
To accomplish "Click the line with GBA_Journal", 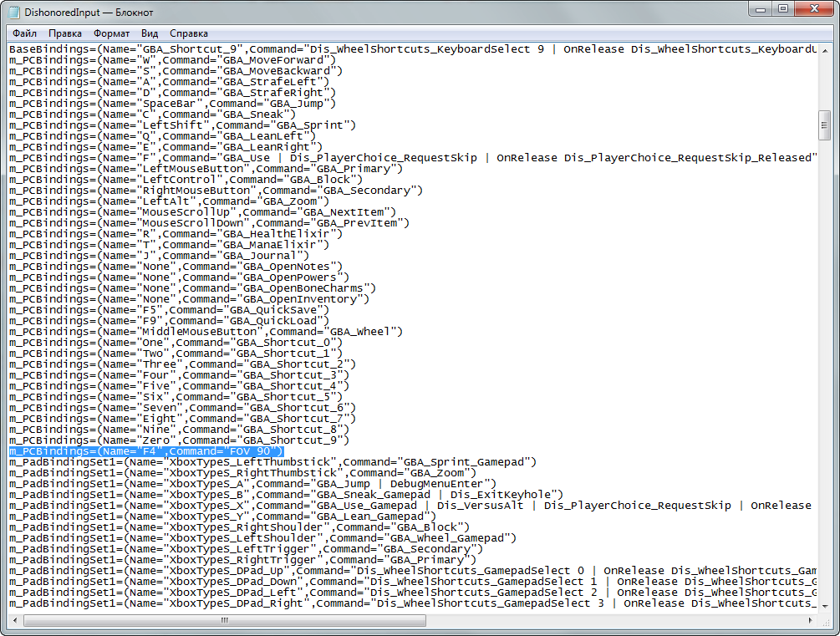I will click(159, 255).
